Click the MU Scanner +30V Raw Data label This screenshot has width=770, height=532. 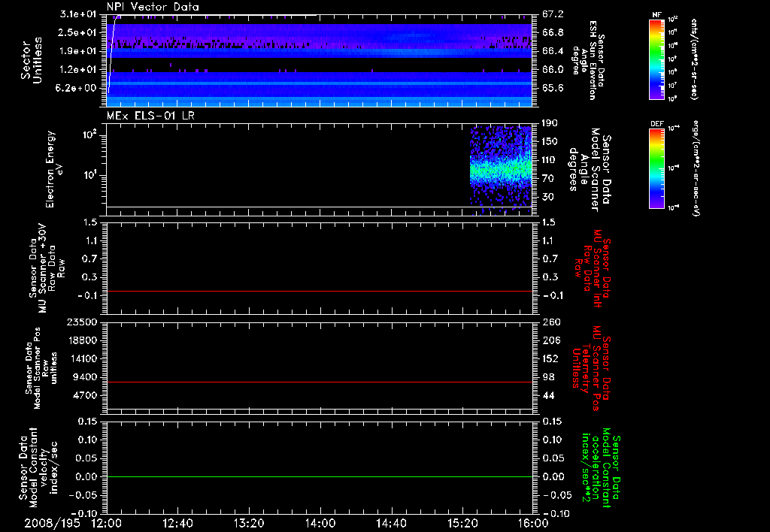coord(47,268)
